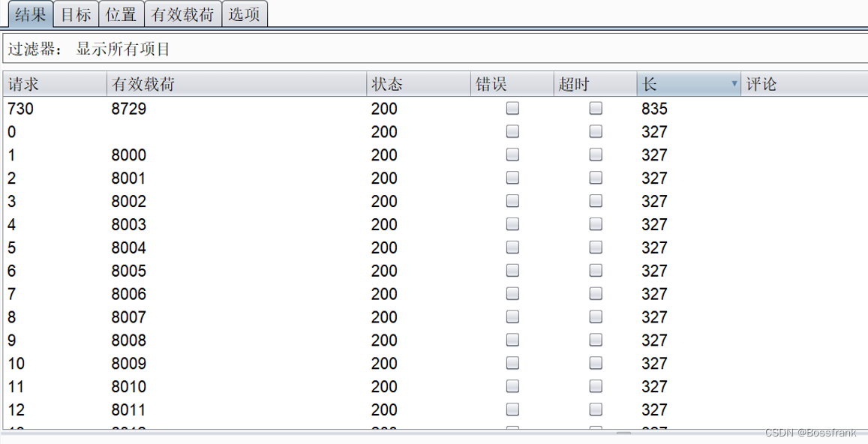
Task: Select payload cell 8000
Action: click(128, 155)
